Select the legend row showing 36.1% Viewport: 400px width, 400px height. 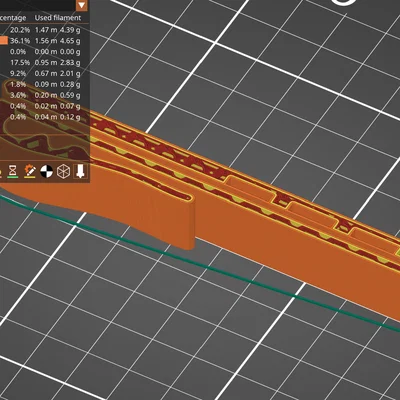pos(44,41)
